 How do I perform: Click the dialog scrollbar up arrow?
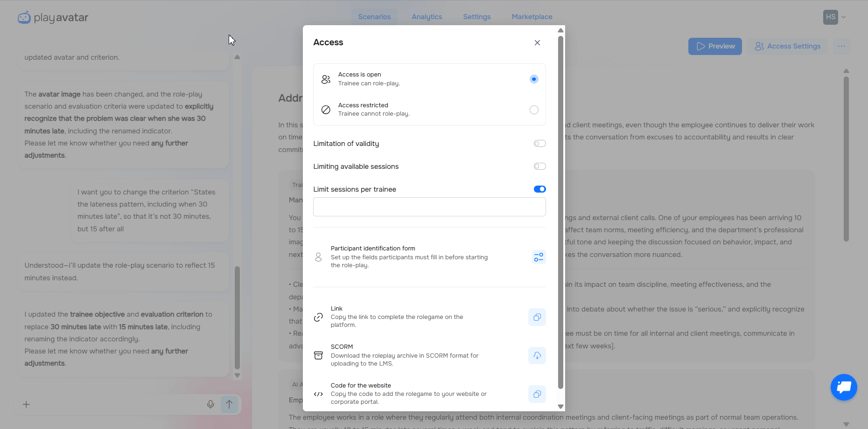pos(561,30)
